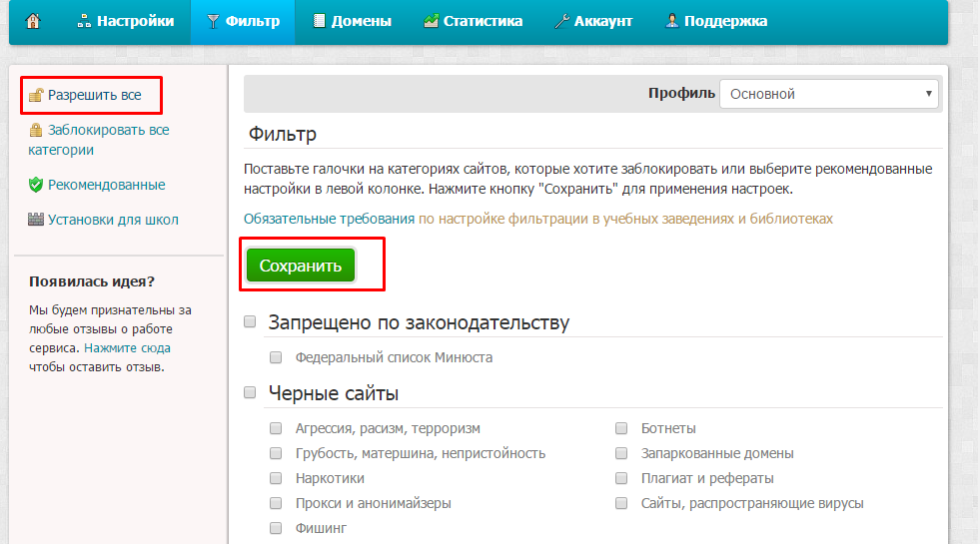The image size is (980, 544).
Task: Tick the Ботнеты checkbox
Action: [621, 428]
